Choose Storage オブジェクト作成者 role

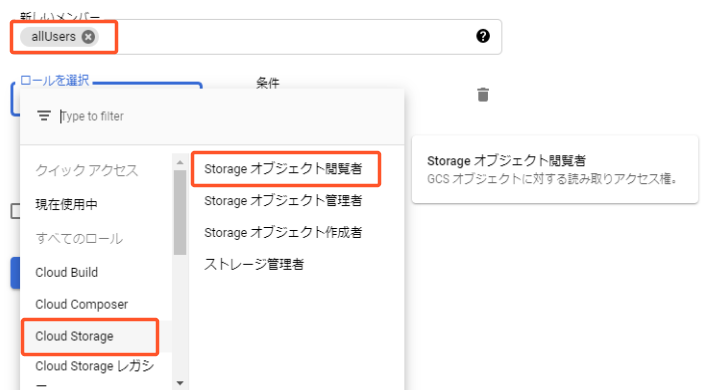click(283, 233)
